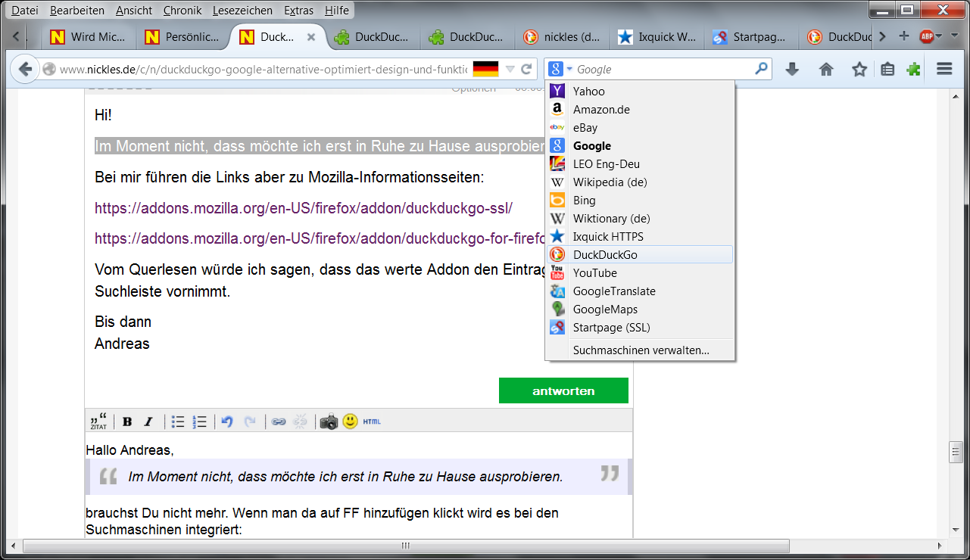The image size is (970, 560).
Task: Click the green puzzle add-on icon
Action: [x=914, y=70]
